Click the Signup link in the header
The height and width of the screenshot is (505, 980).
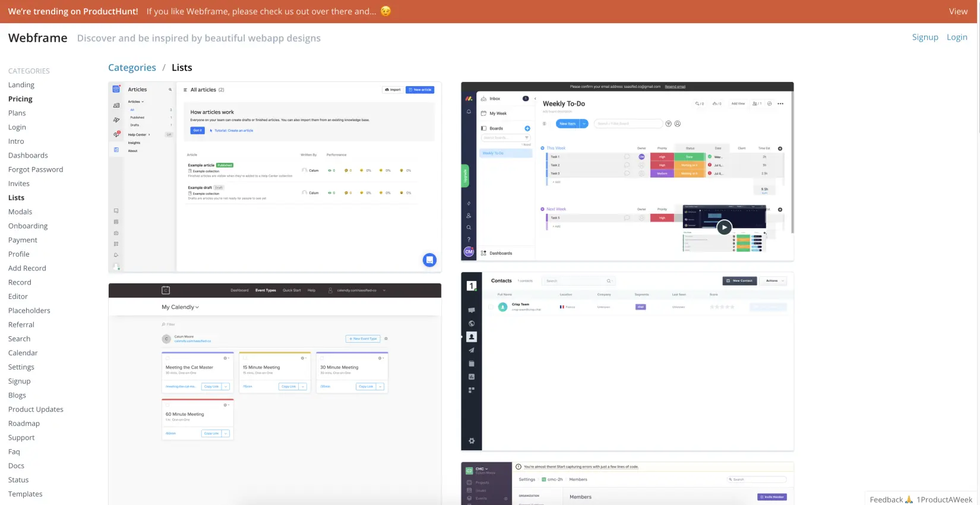coord(925,37)
